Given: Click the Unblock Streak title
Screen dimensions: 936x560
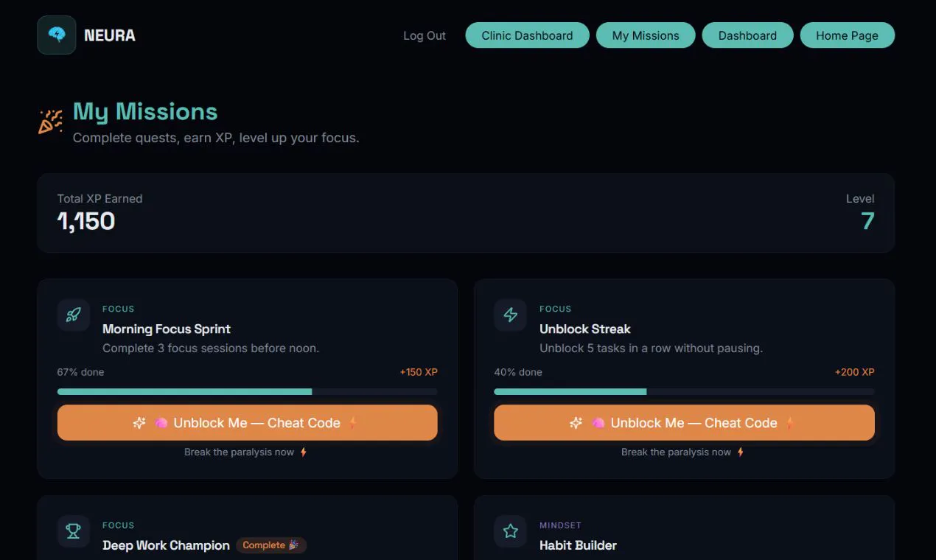Looking at the screenshot, I should (x=585, y=329).
